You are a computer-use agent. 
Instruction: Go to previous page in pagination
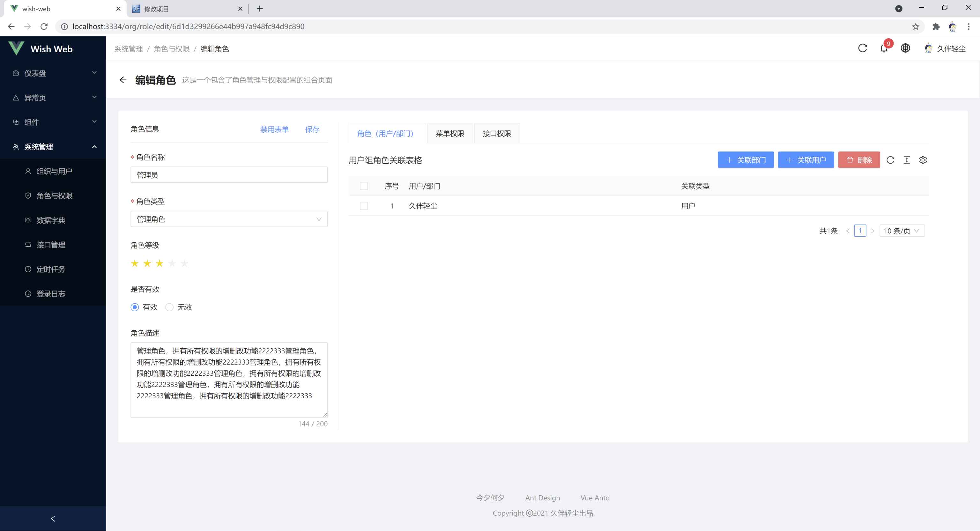coord(848,231)
